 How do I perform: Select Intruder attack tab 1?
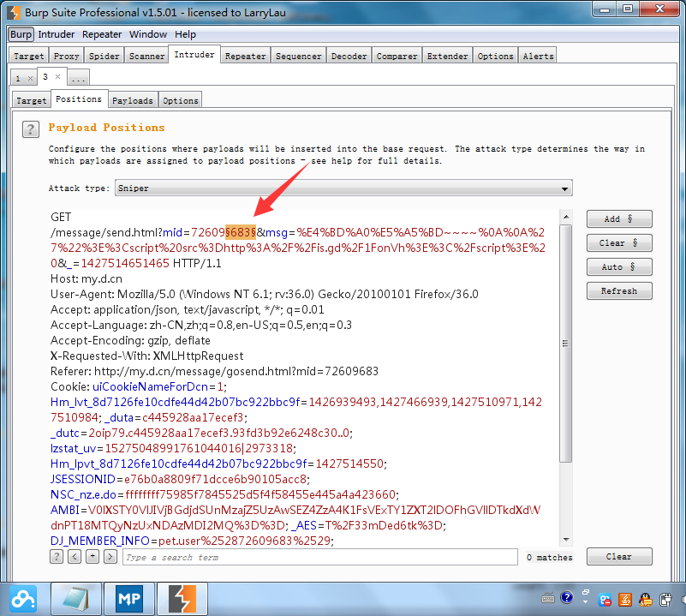click(x=18, y=78)
